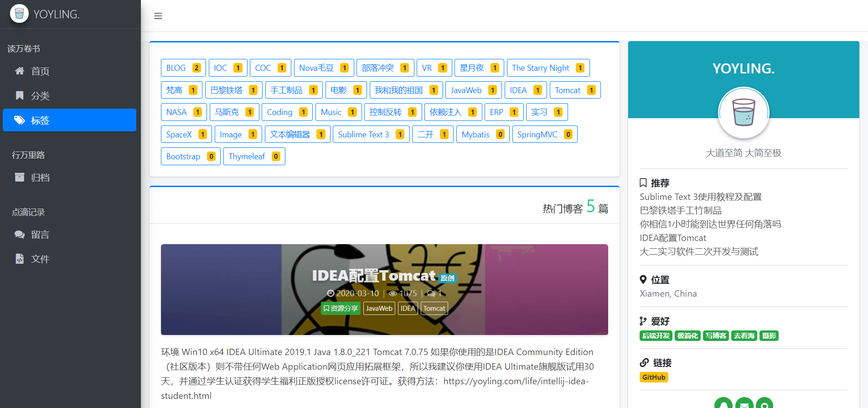Click the JavaWeb tag on post banner

click(379, 309)
